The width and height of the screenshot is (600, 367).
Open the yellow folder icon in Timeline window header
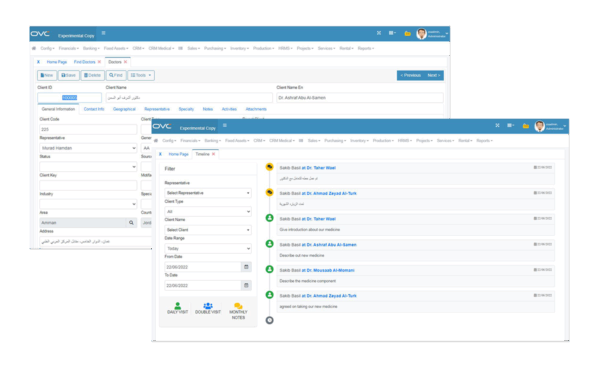[x=526, y=126]
